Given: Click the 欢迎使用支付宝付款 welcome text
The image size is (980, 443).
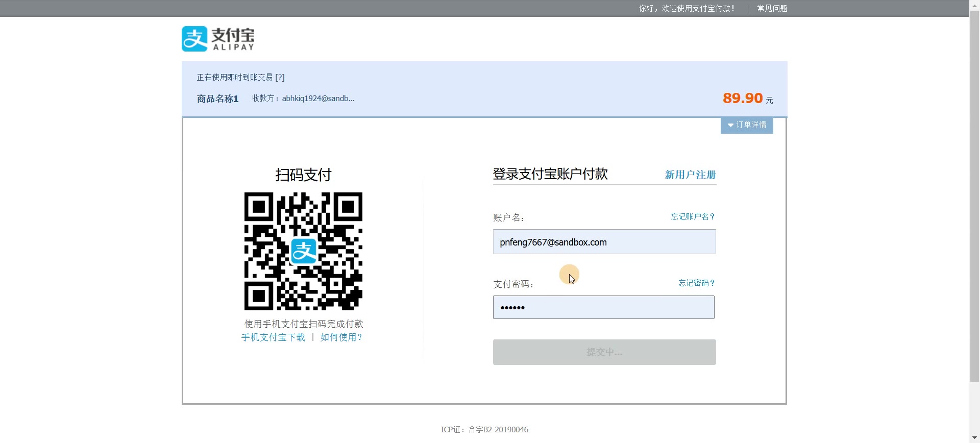Looking at the screenshot, I should tap(687, 9).
